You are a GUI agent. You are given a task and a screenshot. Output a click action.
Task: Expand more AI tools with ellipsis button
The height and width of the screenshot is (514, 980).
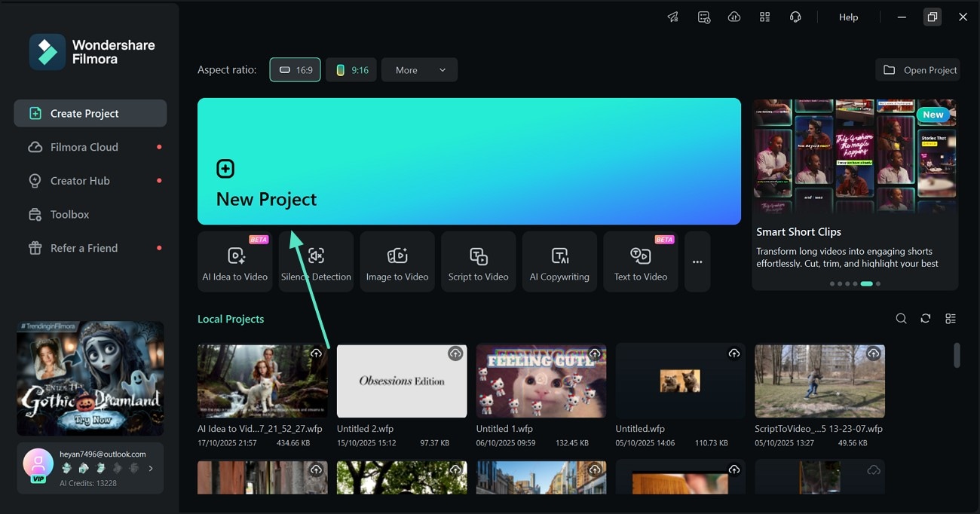coord(697,262)
